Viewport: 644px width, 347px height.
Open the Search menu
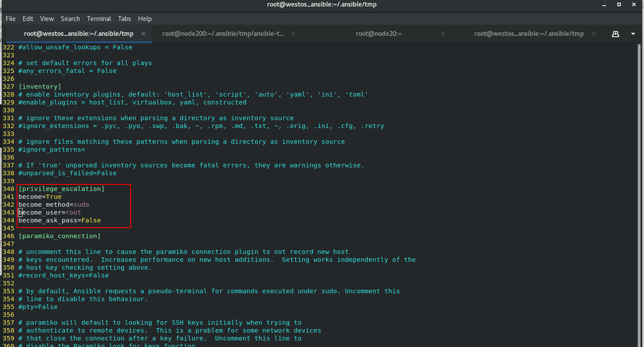(x=70, y=19)
